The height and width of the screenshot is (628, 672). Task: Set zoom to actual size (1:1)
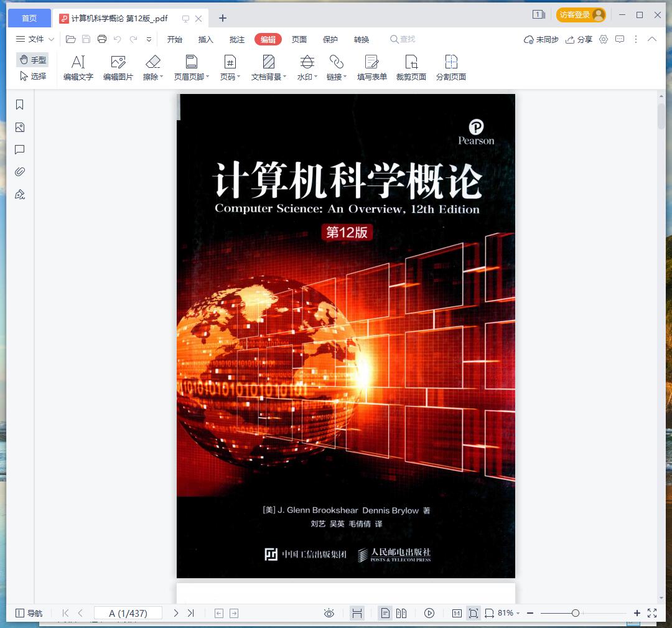457,614
